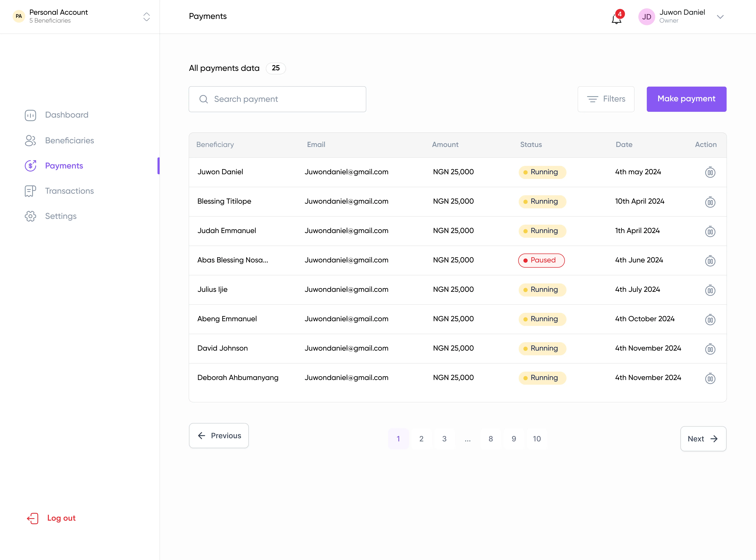This screenshot has width=756, height=560.
Task: Click the Settings gear icon
Action: coord(30,216)
